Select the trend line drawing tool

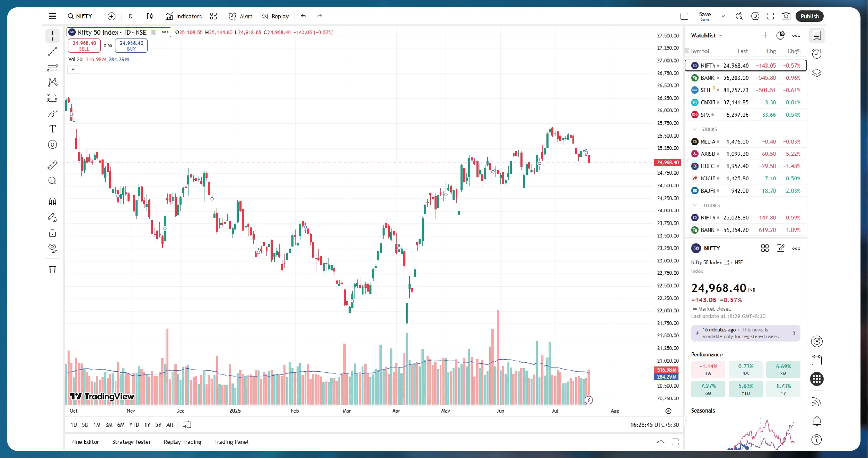[x=53, y=51]
